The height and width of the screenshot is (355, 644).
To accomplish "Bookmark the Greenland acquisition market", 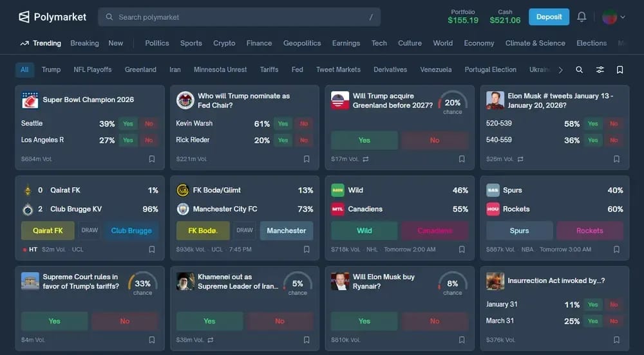I will tap(462, 159).
